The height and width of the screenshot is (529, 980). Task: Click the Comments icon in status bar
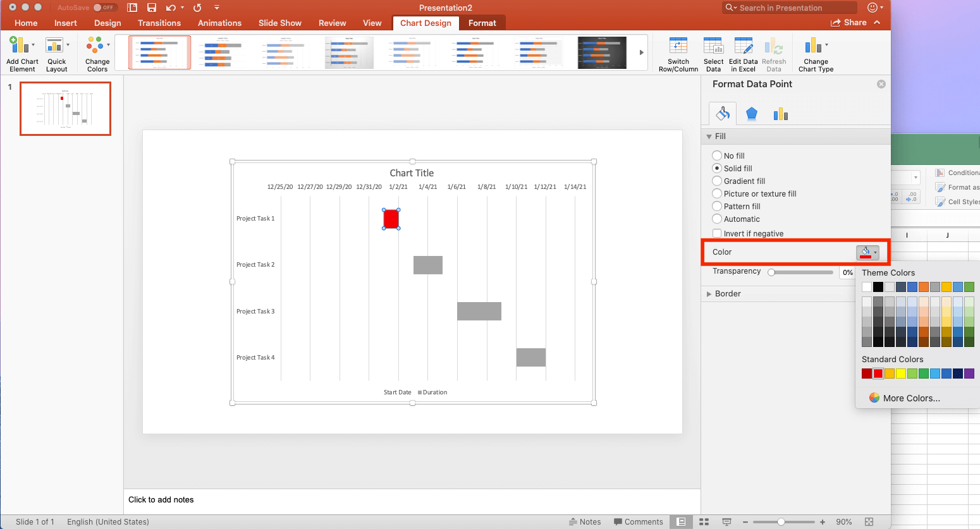click(638, 521)
